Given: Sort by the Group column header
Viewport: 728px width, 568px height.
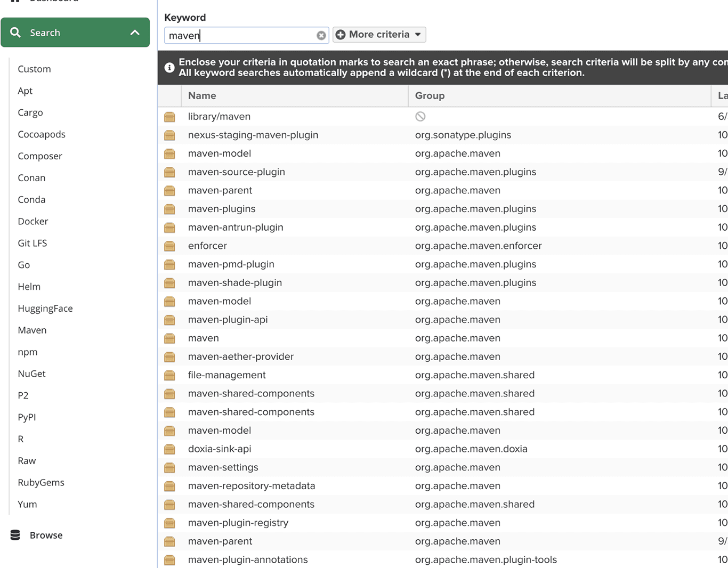Looking at the screenshot, I should pos(560,96).
